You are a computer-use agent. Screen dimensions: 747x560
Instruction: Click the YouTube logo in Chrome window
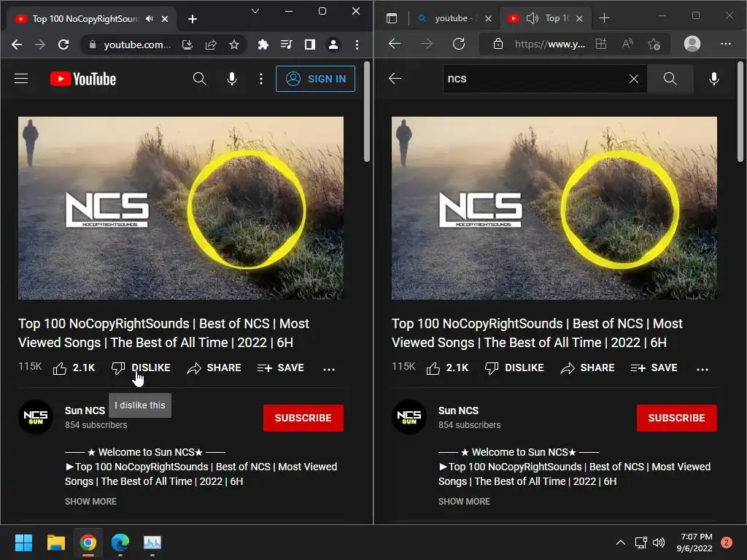(83, 79)
